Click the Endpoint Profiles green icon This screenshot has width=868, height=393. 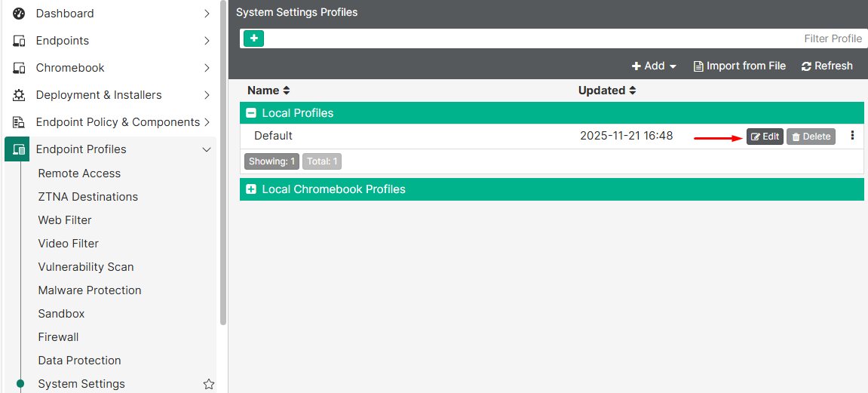click(x=19, y=149)
